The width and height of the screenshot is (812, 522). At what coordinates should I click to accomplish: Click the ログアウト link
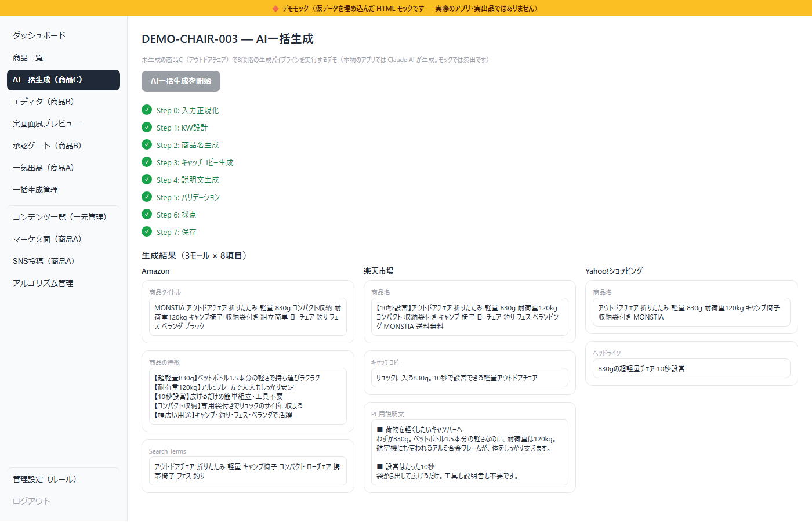[x=63, y=501]
